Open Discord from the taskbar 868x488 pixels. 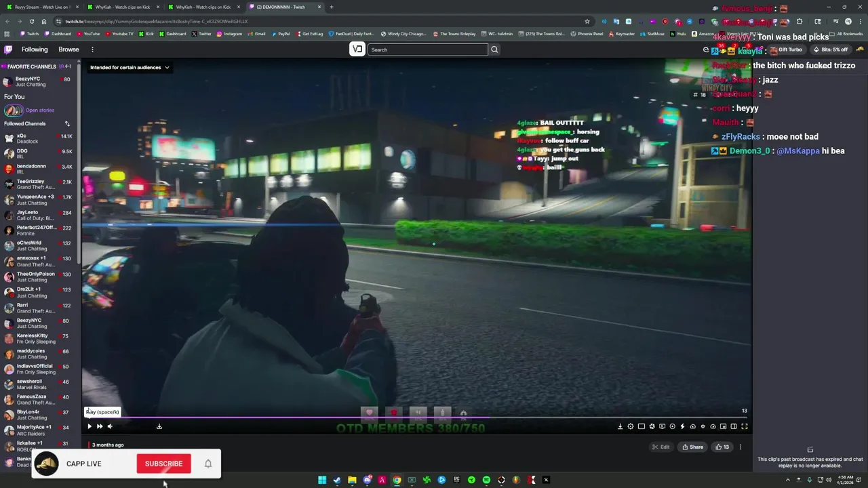click(367, 480)
